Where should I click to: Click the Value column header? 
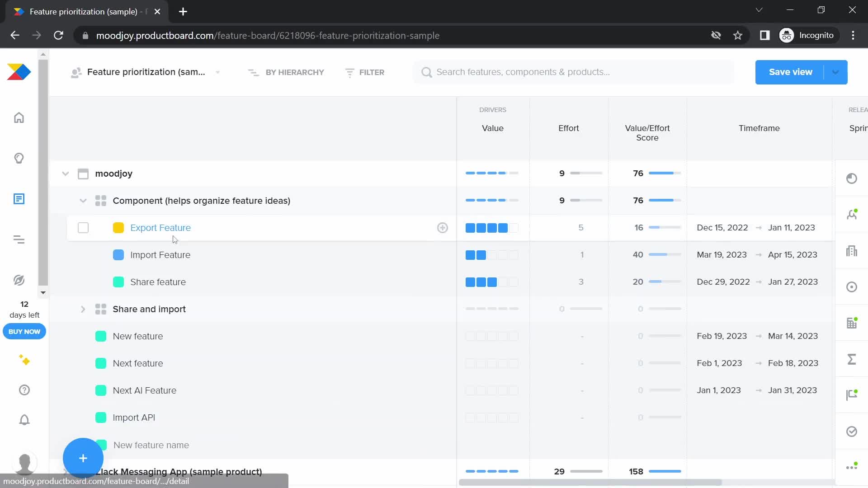click(493, 128)
